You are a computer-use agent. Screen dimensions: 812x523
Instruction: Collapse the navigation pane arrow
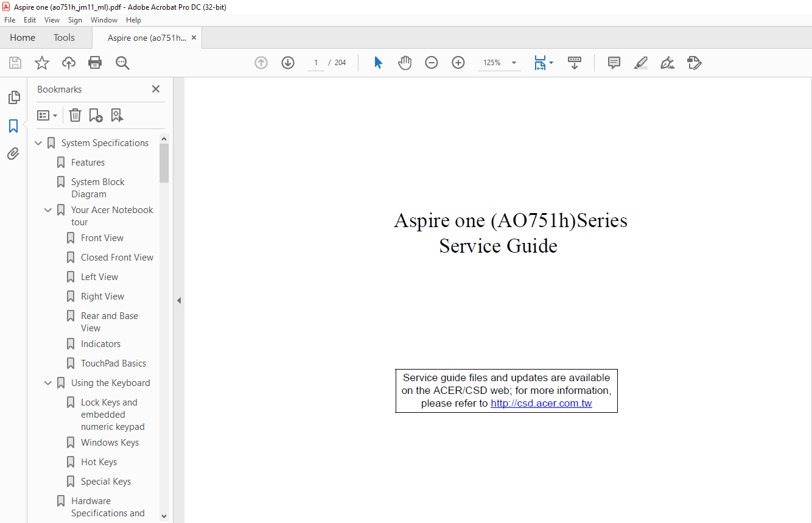pyautogui.click(x=179, y=300)
